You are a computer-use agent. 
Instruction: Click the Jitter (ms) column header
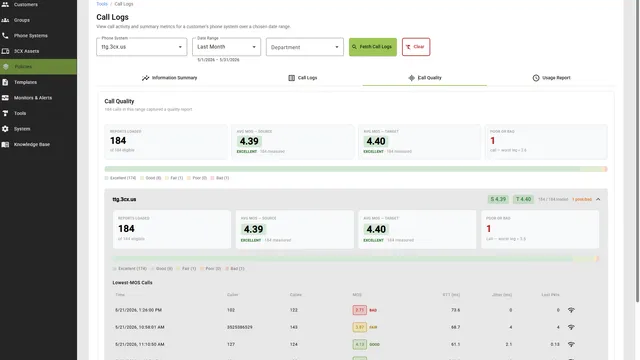click(502, 295)
